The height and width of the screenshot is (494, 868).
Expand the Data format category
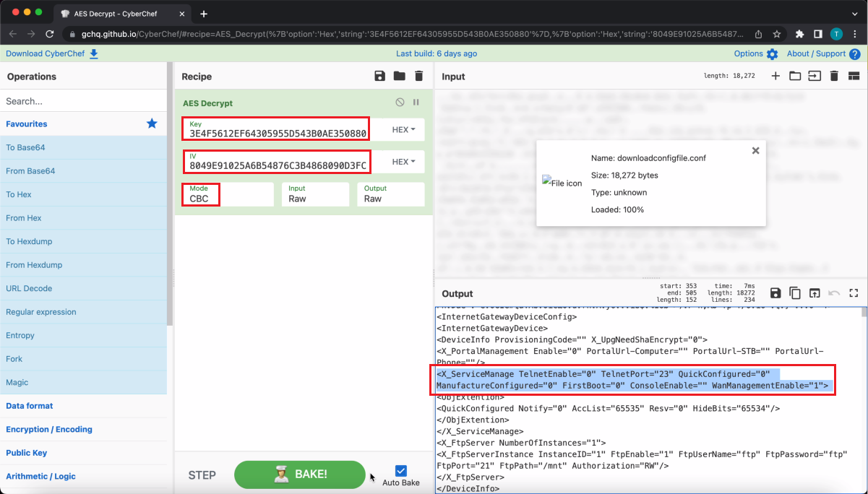click(83, 406)
